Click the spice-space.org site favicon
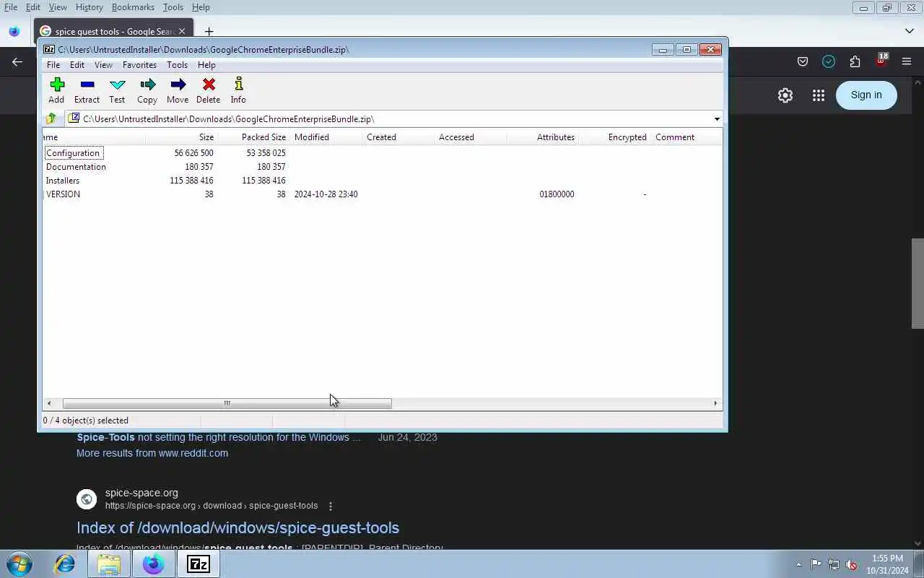This screenshot has width=924, height=578. (x=87, y=499)
